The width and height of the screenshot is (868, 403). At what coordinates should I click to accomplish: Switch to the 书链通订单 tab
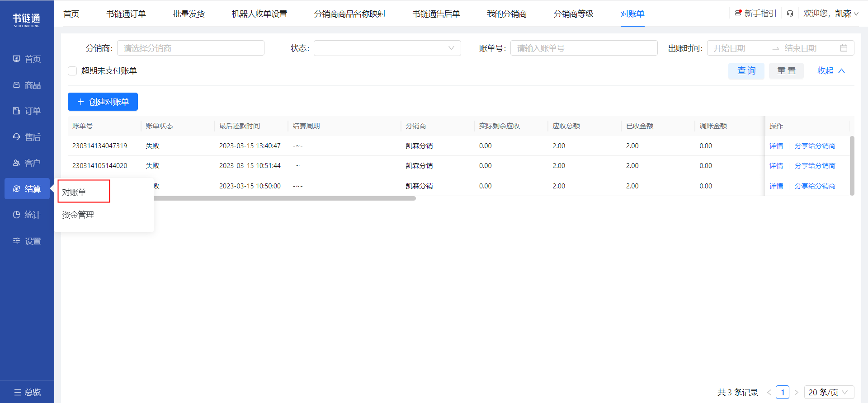(126, 14)
